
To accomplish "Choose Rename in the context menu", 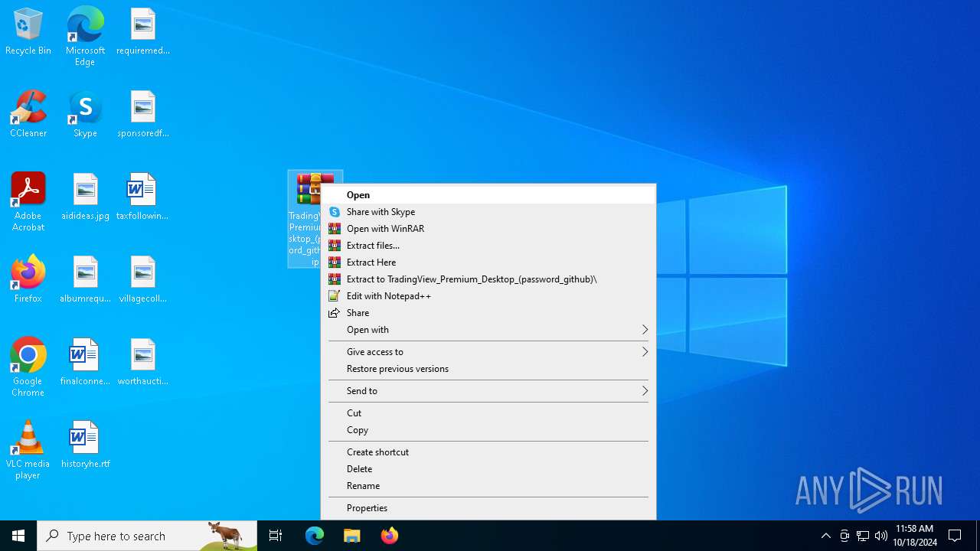I will click(x=488, y=486).
